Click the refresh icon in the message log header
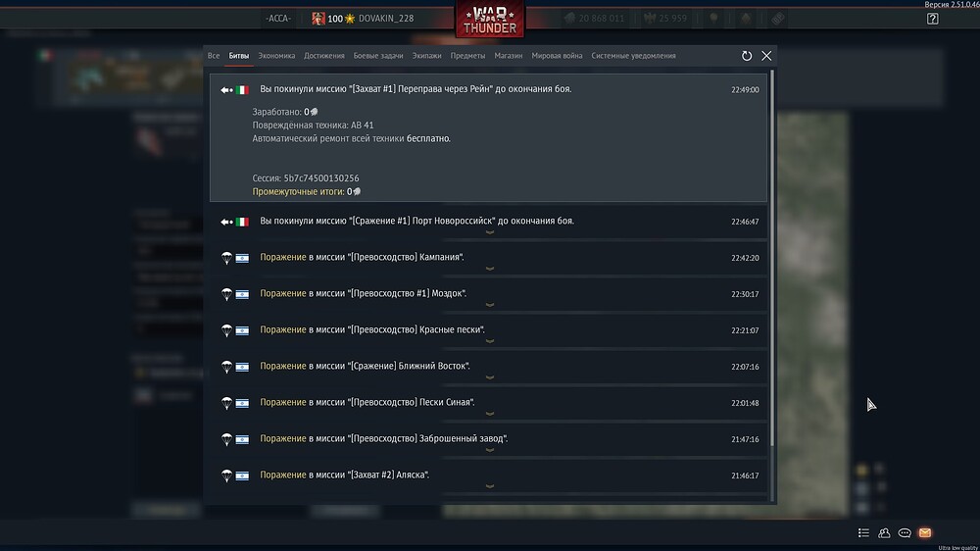This screenshot has height=551, width=980. [x=747, y=56]
